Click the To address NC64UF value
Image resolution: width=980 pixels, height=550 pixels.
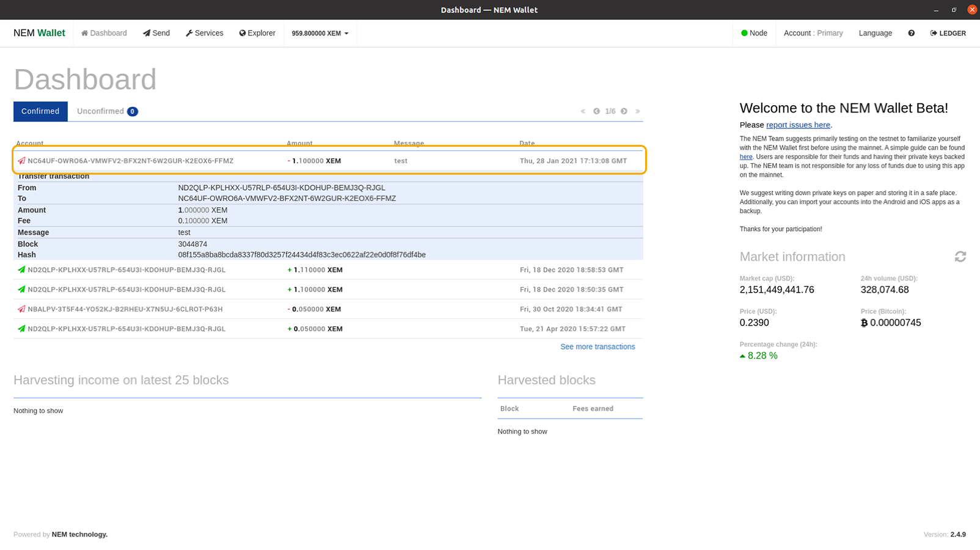(287, 198)
